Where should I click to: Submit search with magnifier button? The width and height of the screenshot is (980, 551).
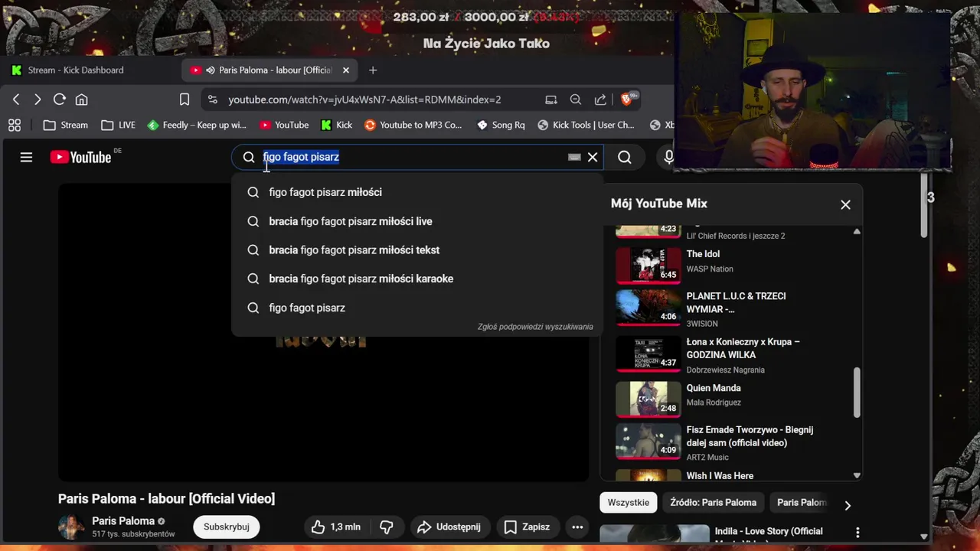[625, 157]
